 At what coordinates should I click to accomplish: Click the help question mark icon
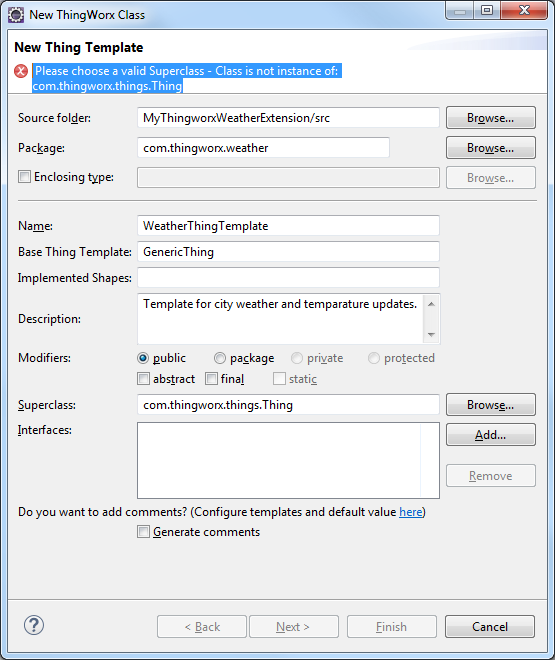pos(34,625)
